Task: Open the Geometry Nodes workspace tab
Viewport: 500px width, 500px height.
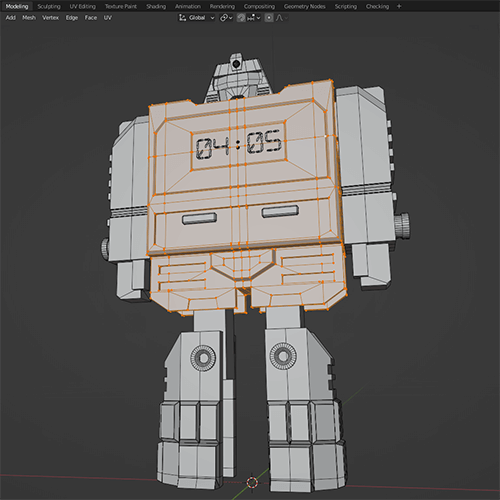Action: tap(305, 6)
